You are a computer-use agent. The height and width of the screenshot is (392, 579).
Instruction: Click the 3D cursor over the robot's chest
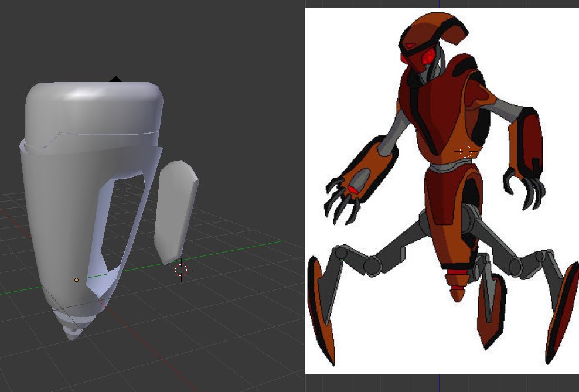pyautogui.click(x=466, y=152)
